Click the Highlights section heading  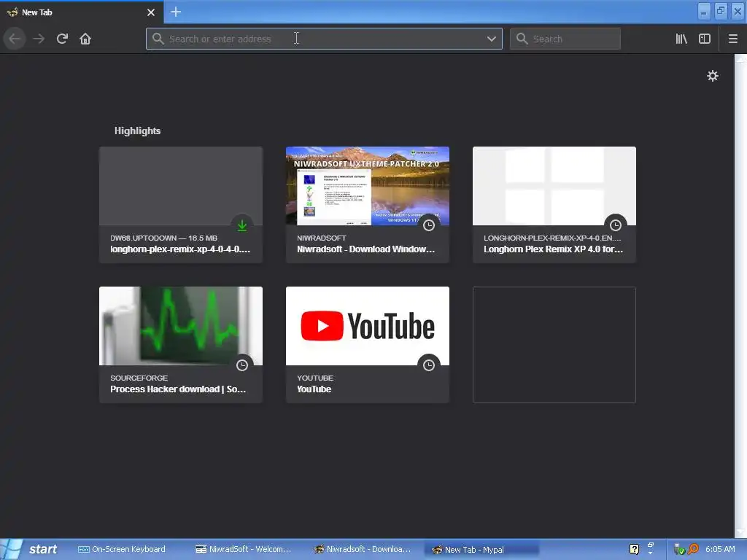pyautogui.click(x=137, y=131)
